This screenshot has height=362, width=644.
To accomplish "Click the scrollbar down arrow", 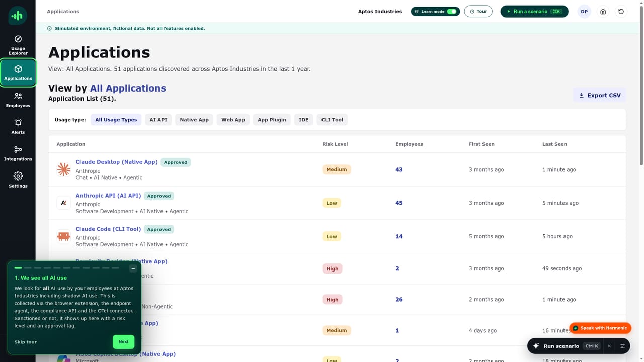I will coord(641,358).
